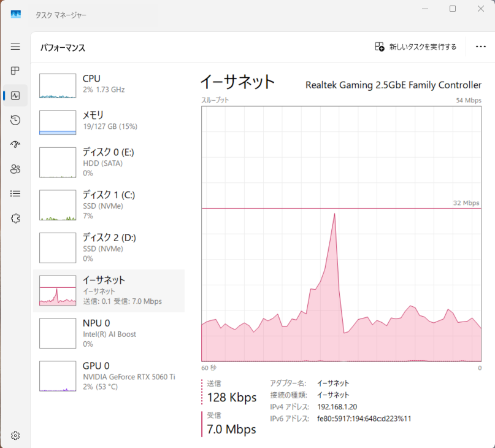Select the Performance view icon
The image size is (495, 448).
click(15, 95)
